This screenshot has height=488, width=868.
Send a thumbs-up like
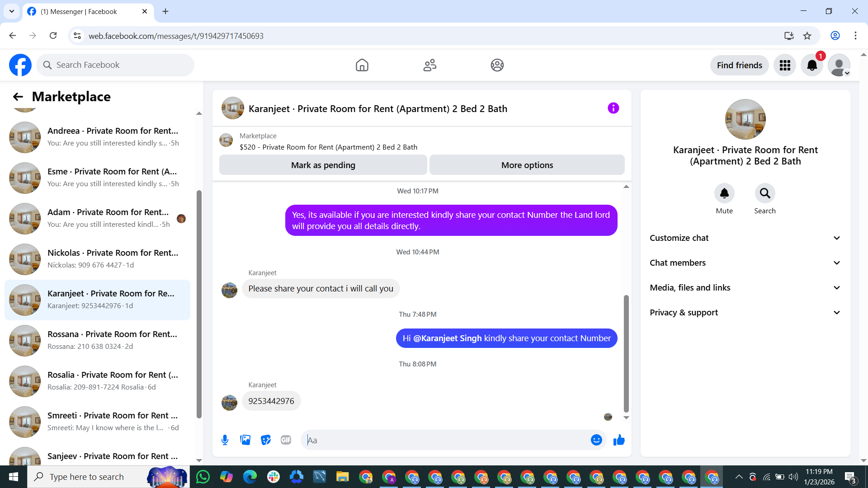(619, 440)
